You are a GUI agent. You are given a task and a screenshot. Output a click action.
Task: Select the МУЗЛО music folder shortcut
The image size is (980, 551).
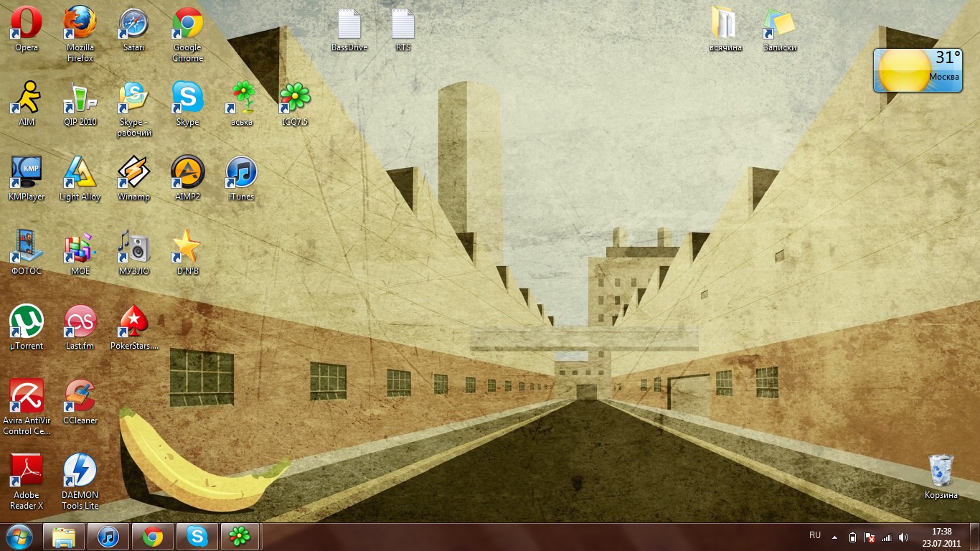tap(133, 253)
